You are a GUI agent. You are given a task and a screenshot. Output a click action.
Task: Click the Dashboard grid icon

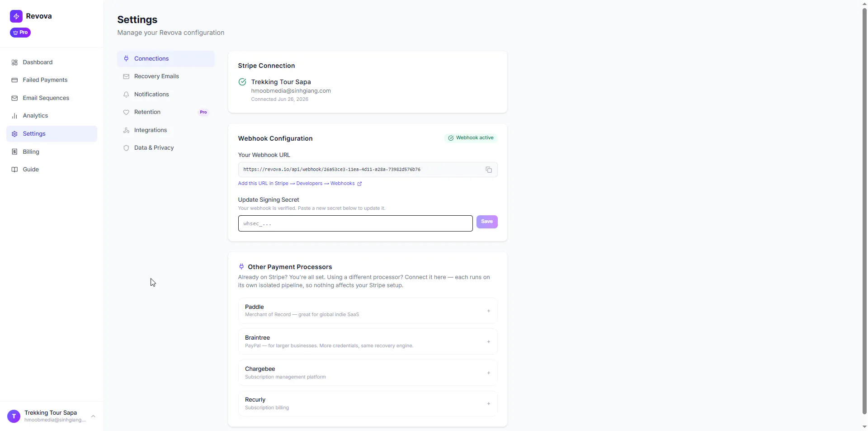(14, 62)
